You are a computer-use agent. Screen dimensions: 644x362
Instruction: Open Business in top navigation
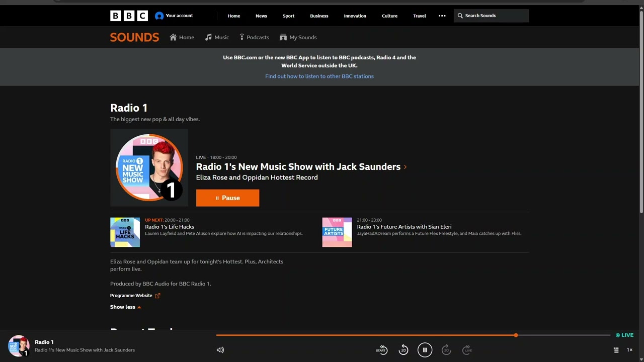click(x=319, y=16)
